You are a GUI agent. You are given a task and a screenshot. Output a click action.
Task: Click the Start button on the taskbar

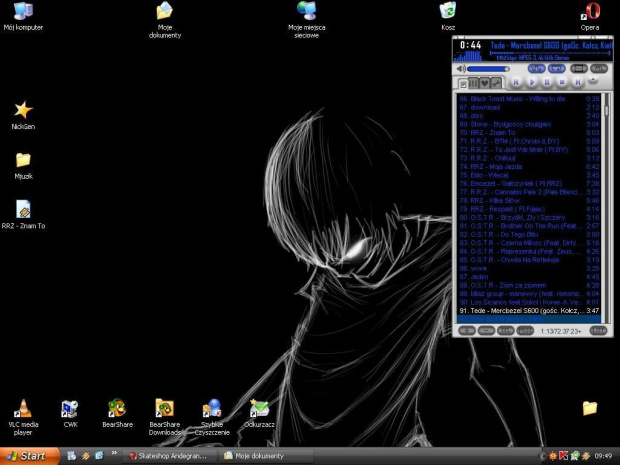(27, 456)
